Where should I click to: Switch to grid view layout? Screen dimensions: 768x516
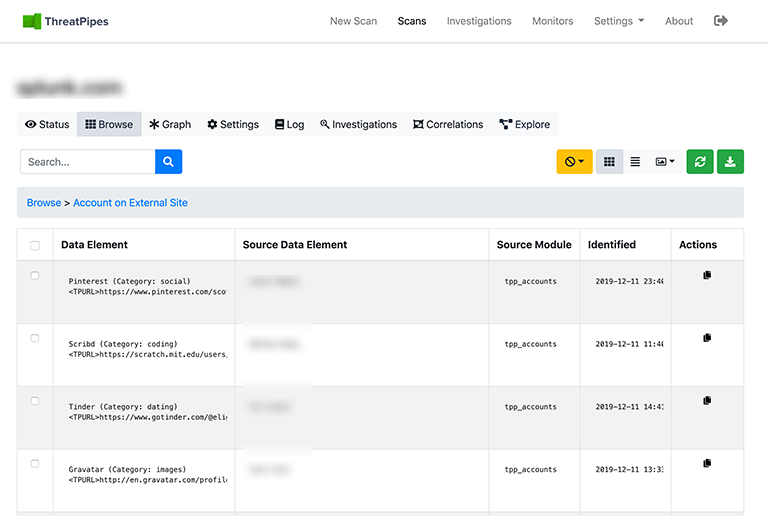coord(609,162)
